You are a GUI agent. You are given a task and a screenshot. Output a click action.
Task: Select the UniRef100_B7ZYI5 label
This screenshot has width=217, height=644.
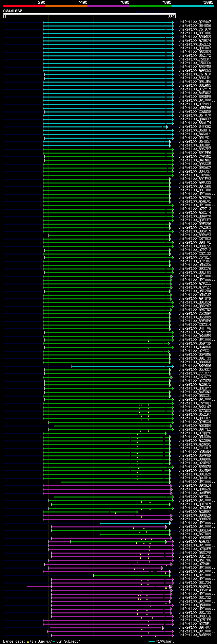click(x=195, y=89)
